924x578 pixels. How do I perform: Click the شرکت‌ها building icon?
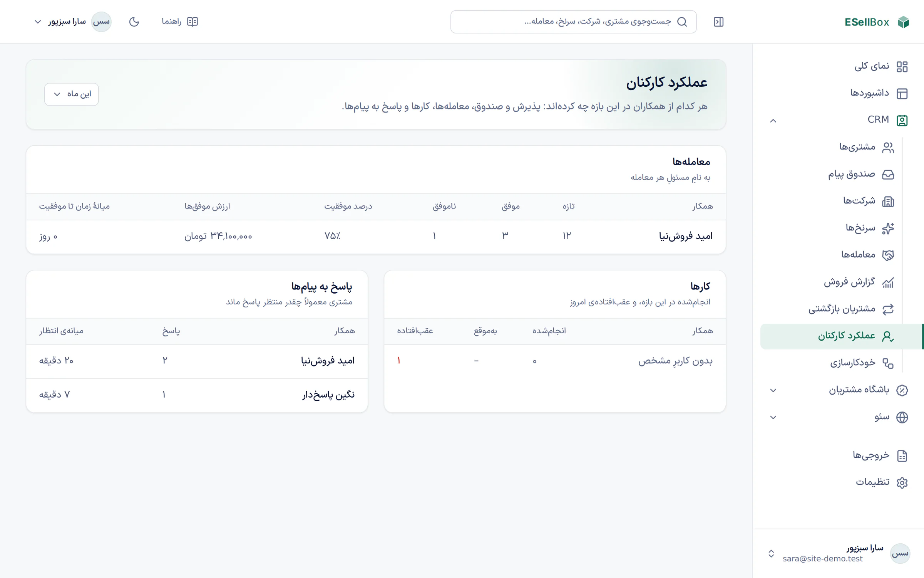click(x=888, y=202)
